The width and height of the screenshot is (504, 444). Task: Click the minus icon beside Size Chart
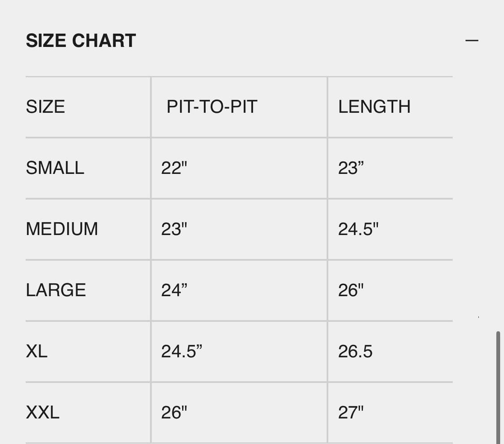(x=472, y=41)
